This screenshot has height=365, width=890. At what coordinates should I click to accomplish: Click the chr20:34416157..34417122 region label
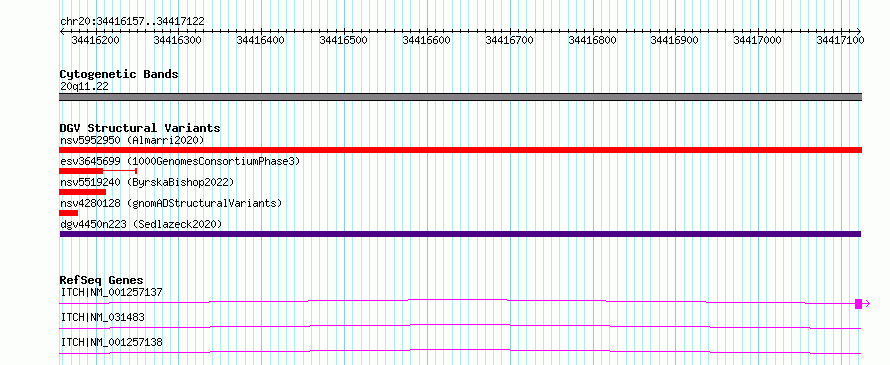click(x=132, y=22)
